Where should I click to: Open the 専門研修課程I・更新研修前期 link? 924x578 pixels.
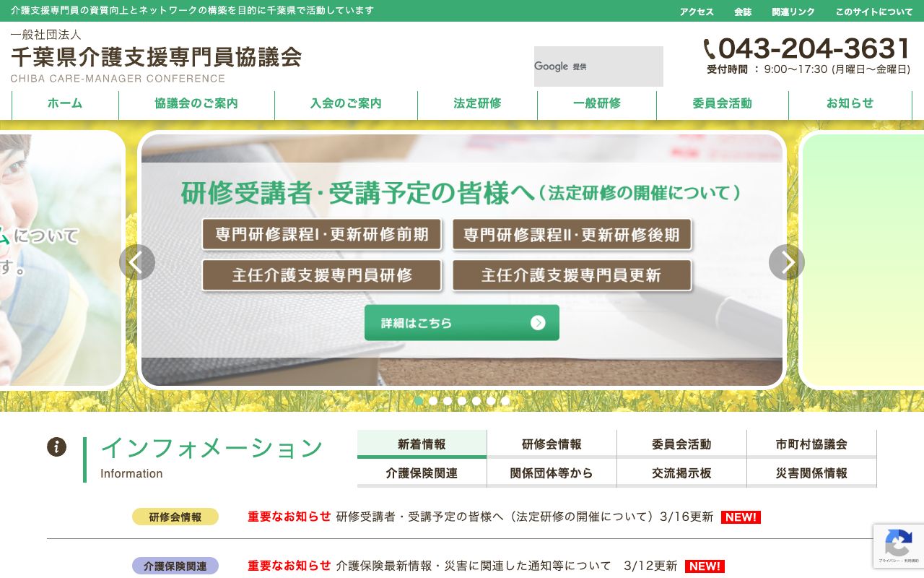pos(322,234)
